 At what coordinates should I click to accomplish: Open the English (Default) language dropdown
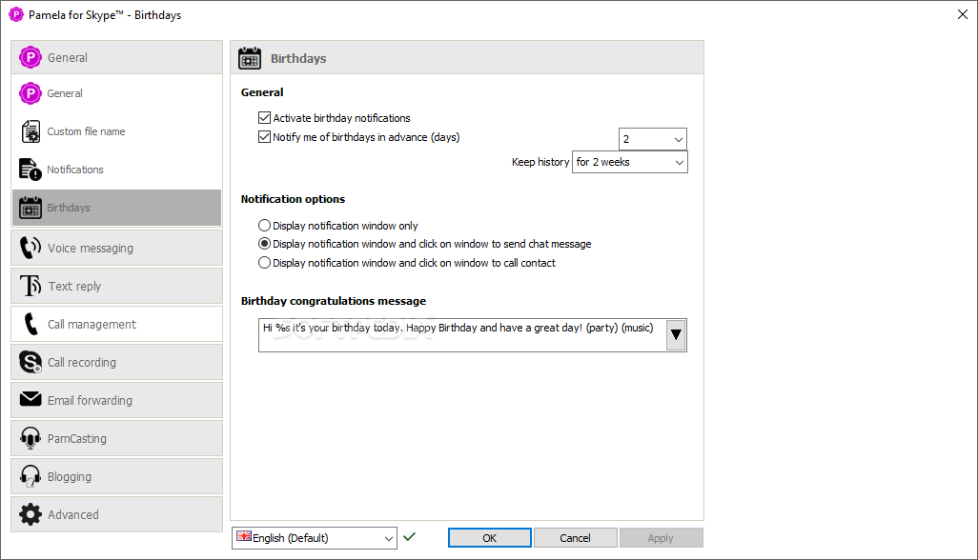tap(315, 538)
